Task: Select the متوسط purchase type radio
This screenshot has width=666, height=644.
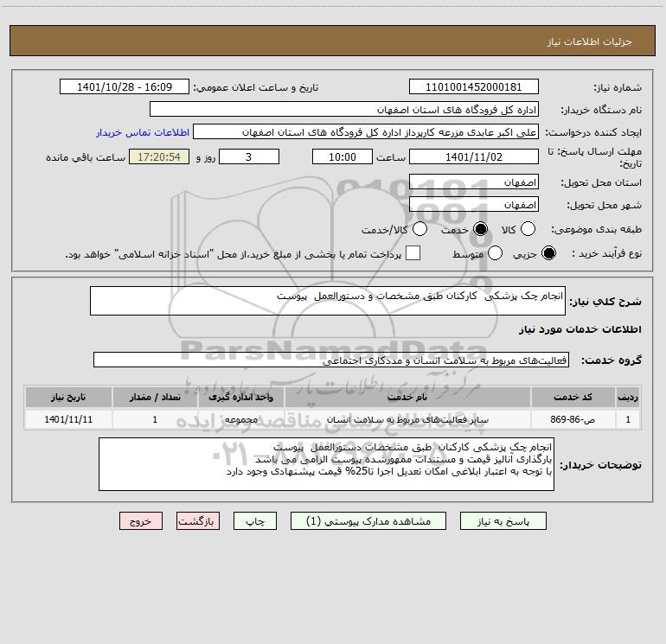Action: [495, 253]
